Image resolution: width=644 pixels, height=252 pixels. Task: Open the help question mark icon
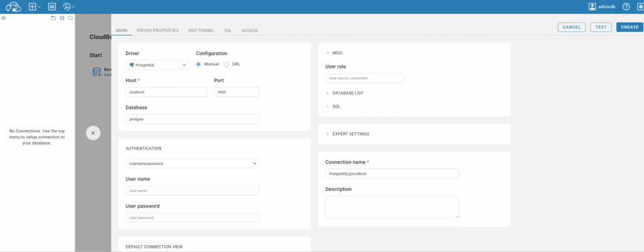click(x=626, y=6)
